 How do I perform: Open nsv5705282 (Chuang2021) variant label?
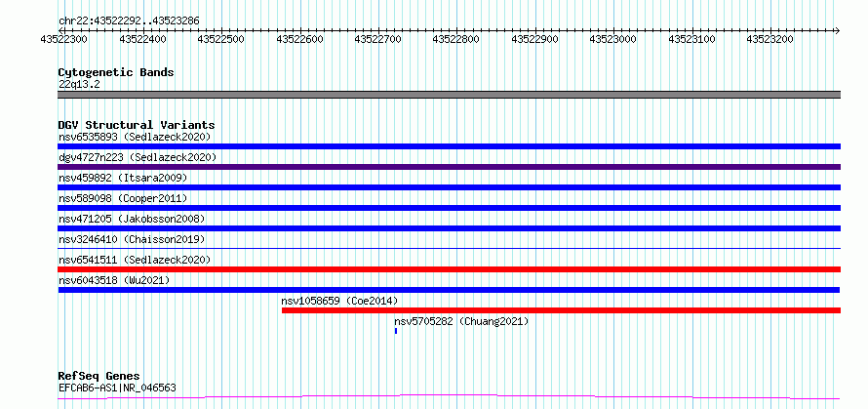pos(461,321)
